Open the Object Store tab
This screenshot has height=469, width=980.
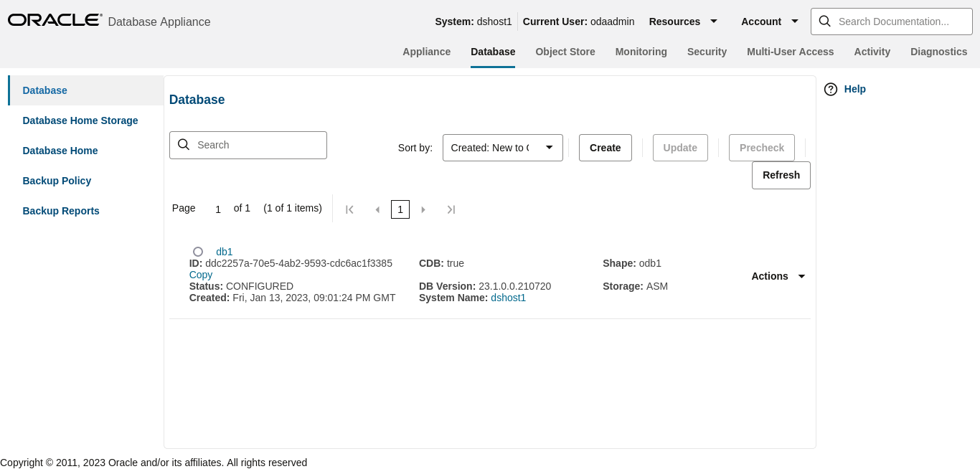[x=565, y=52]
